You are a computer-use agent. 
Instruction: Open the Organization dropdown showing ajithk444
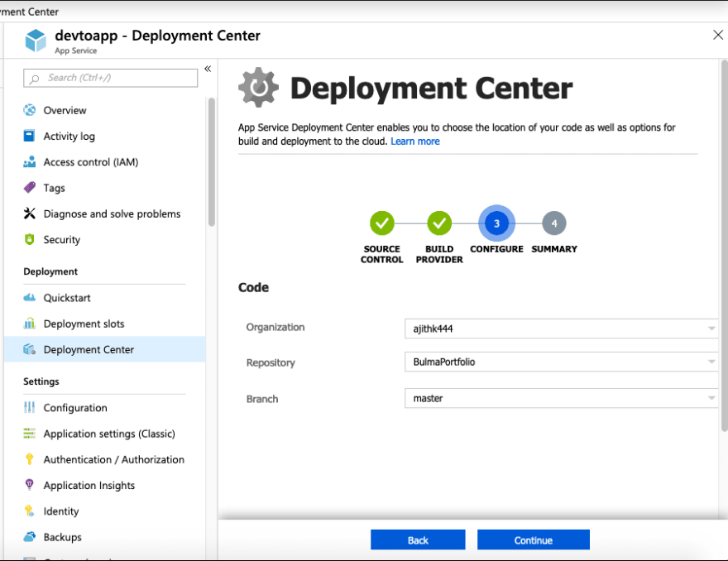[562, 328]
